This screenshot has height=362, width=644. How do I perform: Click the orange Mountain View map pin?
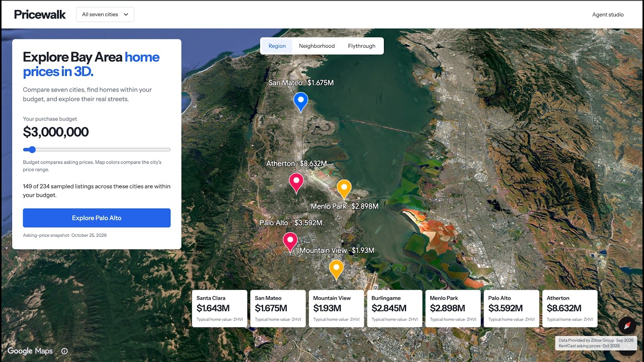pos(336,269)
